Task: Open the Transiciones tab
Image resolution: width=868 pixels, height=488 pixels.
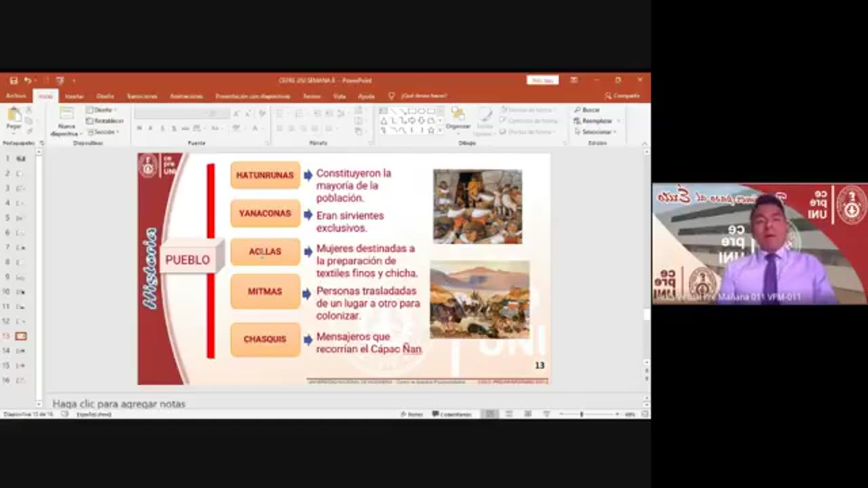Action: click(142, 96)
